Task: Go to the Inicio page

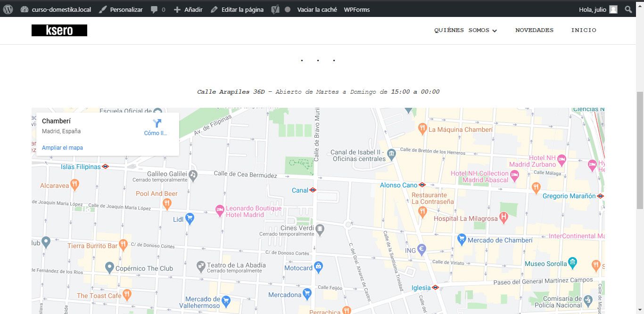Action: (584, 30)
